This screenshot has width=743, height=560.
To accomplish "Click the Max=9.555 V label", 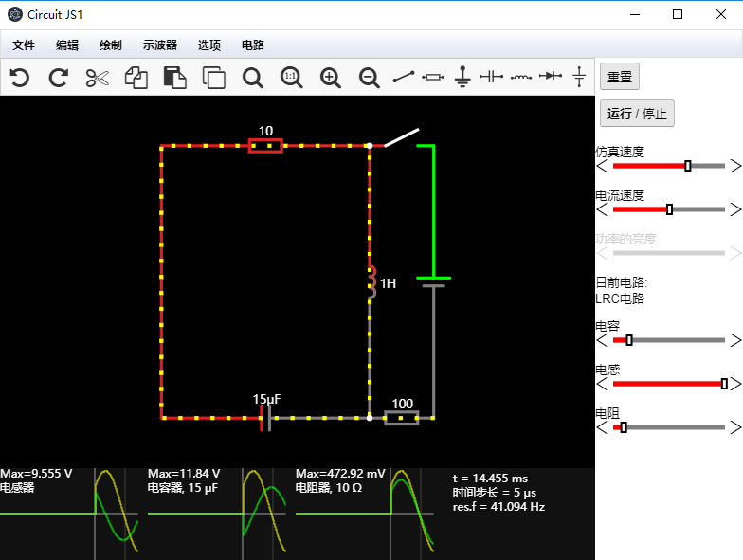I will coord(36,474).
